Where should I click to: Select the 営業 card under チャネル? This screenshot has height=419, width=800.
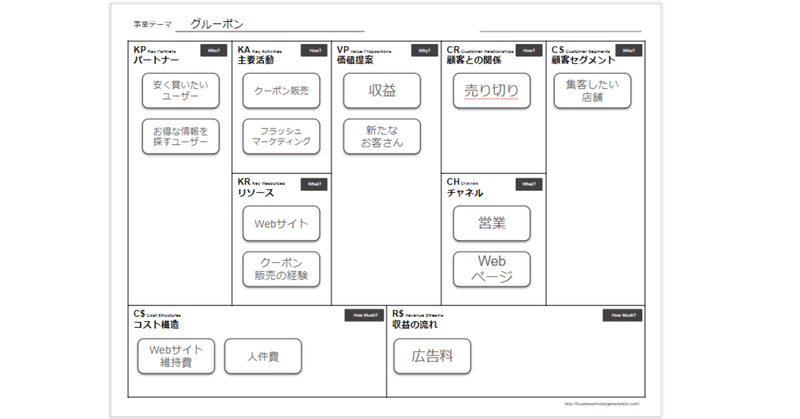click(x=492, y=224)
